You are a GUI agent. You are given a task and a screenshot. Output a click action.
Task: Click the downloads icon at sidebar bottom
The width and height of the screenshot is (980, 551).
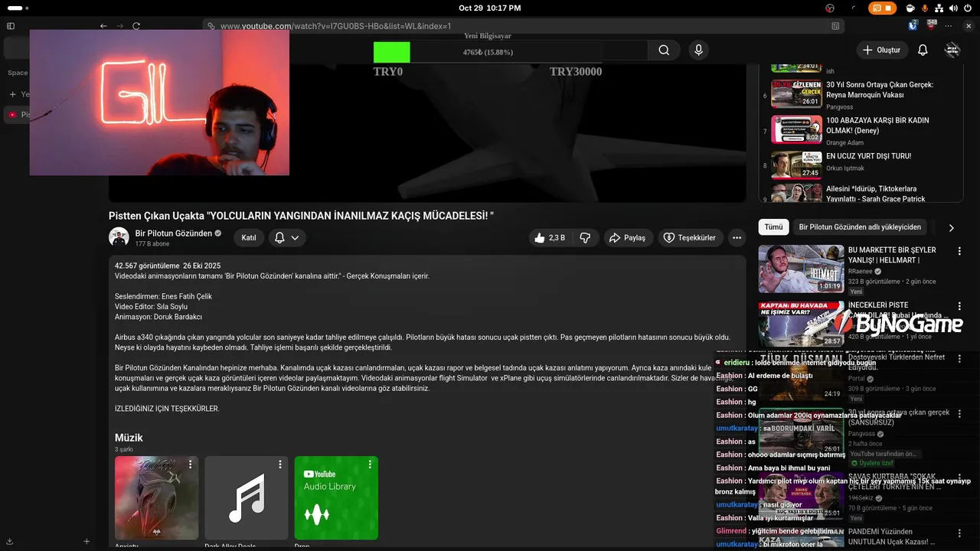10,541
